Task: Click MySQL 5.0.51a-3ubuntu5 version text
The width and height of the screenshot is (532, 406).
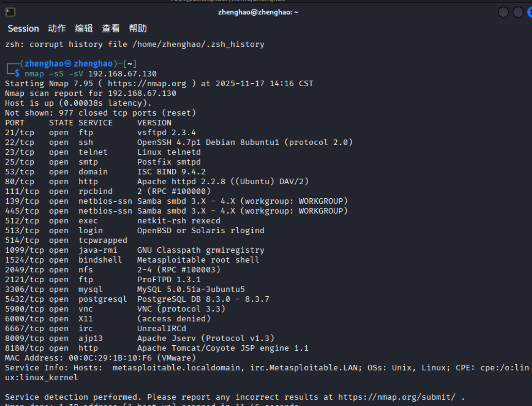Action: click(x=191, y=289)
